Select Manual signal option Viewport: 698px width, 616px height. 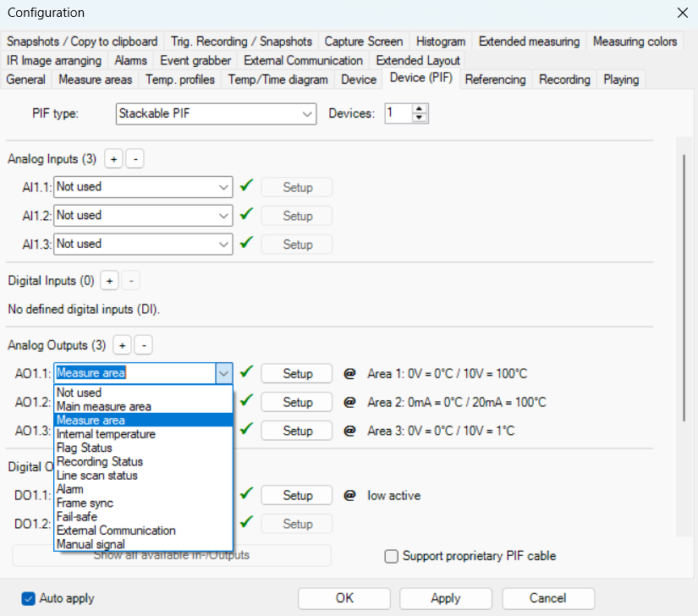click(x=143, y=544)
